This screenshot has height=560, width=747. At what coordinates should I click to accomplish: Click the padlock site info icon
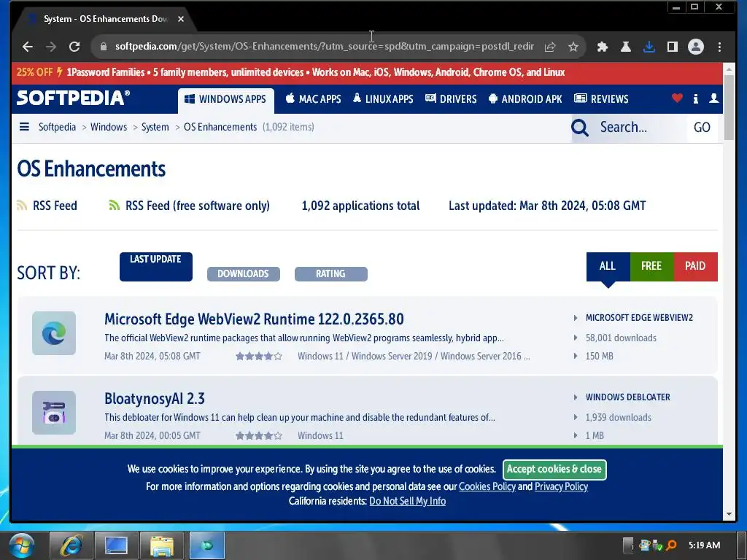tap(104, 46)
